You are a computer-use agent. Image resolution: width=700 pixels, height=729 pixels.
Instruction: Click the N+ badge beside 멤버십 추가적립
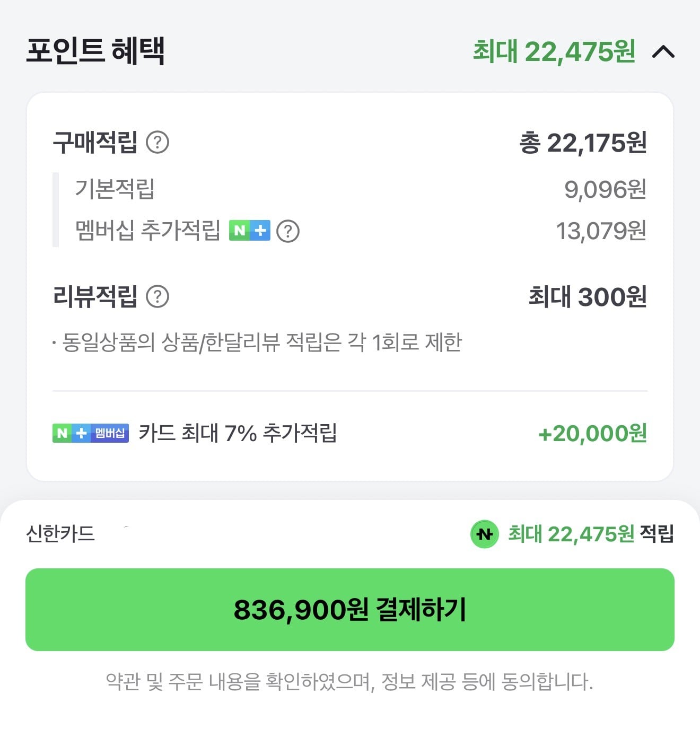[249, 231]
